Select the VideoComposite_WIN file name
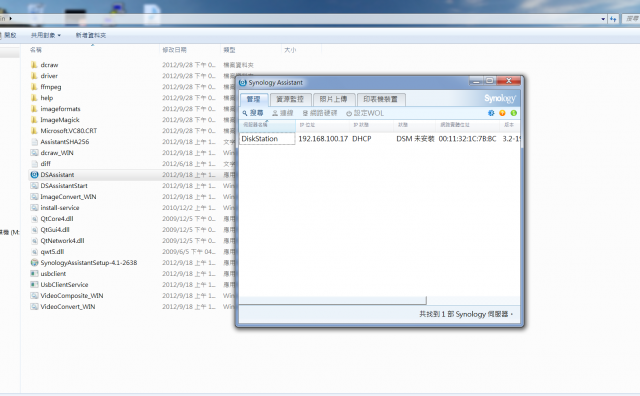Image resolution: width=640 pixels, height=396 pixels. click(72, 296)
